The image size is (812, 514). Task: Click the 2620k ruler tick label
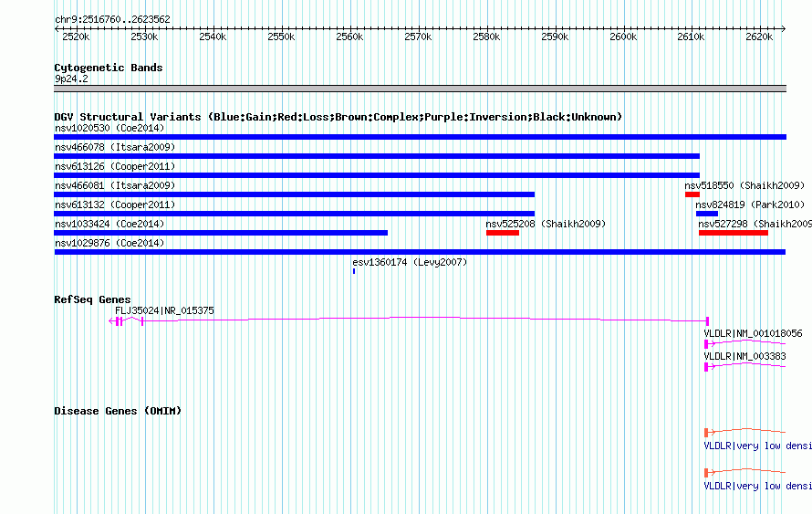759,37
